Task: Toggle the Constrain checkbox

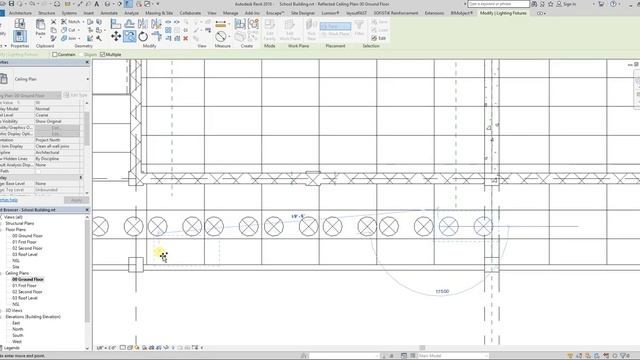Action: [x=55, y=54]
